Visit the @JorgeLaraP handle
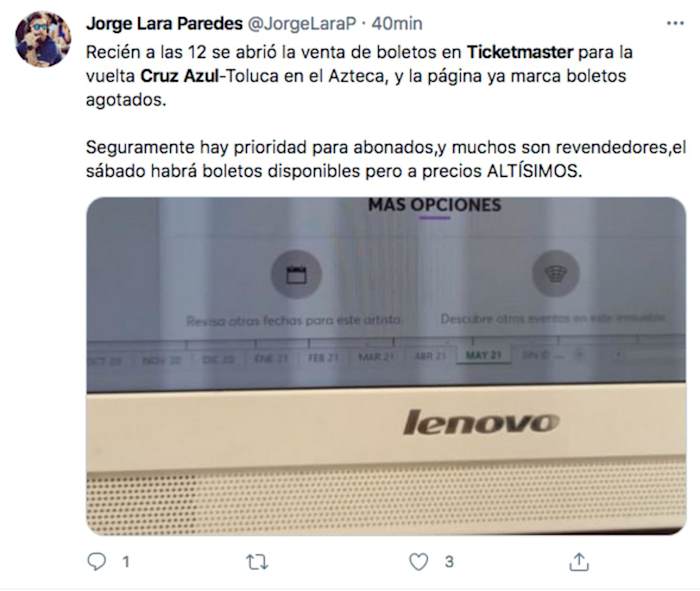This screenshot has width=700, height=591. [301, 24]
